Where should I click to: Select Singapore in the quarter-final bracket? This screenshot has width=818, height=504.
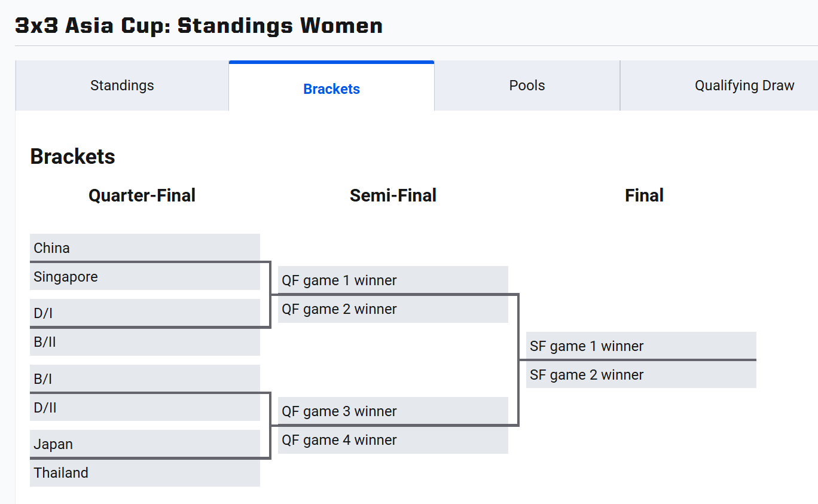[x=145, y=277]
